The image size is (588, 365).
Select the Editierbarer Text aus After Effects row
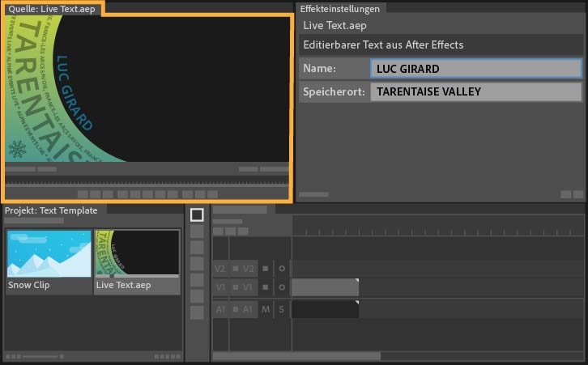click(x=441, y=45)
